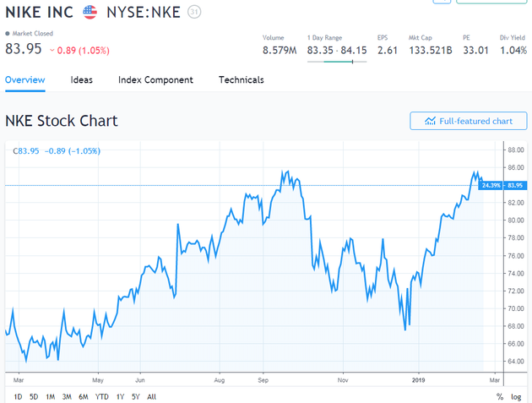This screenshot has width=532, height=403.
Task: Choose the YTD time range
Action: pos(101,396)
